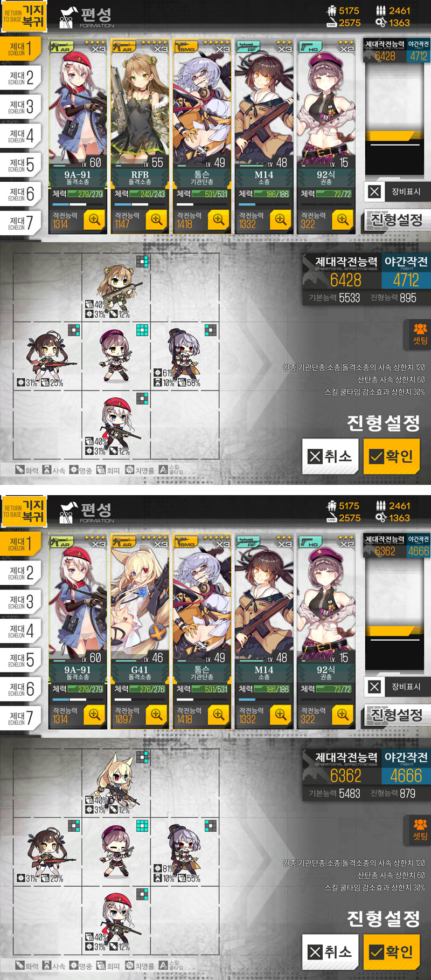The width and height of the screenshot is (431, 980).
Task: Click 진형설정 button beside the G41 squad lineup
Action: [397, 715]
